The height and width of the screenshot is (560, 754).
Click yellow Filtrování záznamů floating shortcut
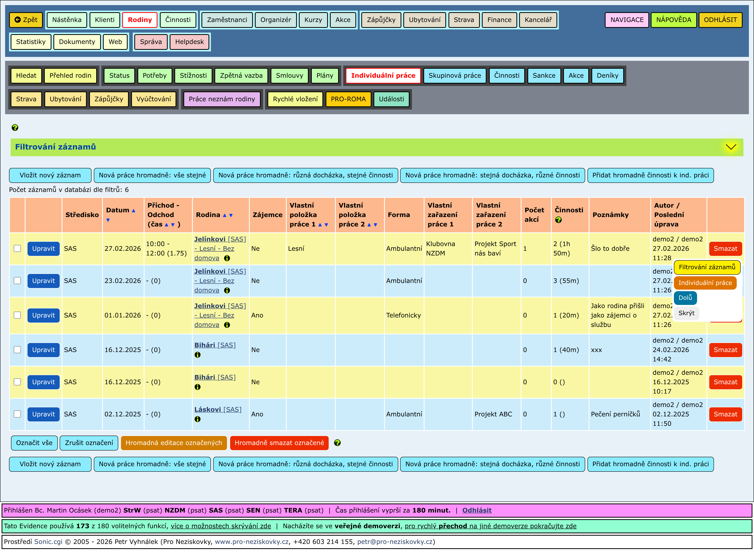tap(707, 267)
